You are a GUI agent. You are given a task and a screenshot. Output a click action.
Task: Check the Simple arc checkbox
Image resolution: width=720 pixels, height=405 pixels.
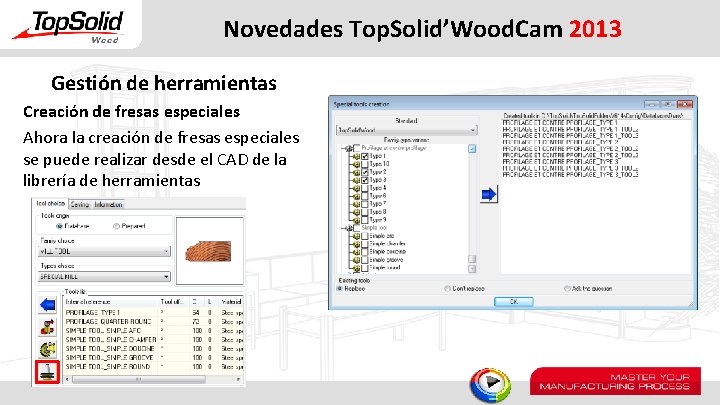[365, 236]
